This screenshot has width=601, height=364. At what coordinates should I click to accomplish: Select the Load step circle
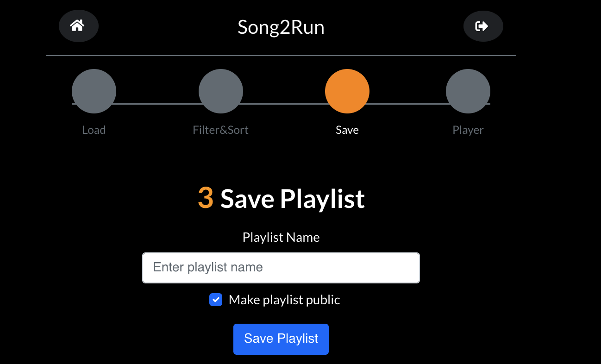pos(94,91)
